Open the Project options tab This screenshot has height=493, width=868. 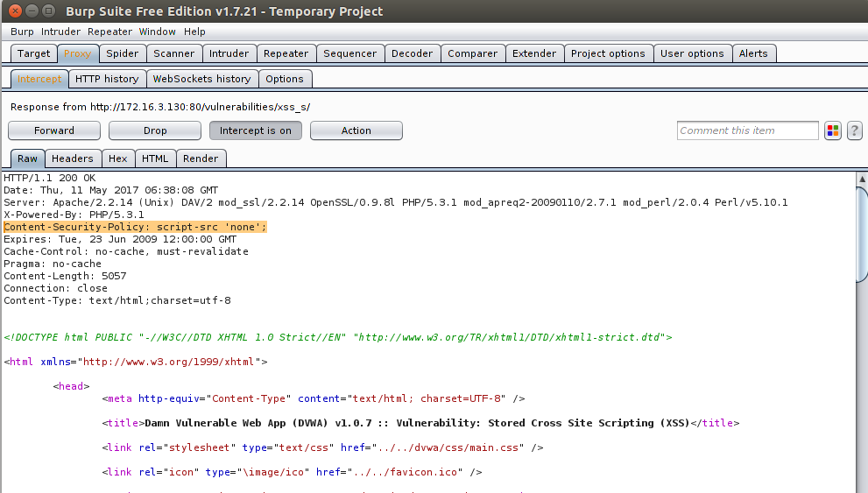point(608,53)
